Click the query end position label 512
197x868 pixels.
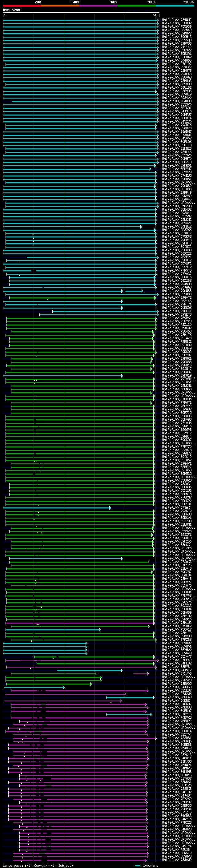click(155, 15)
